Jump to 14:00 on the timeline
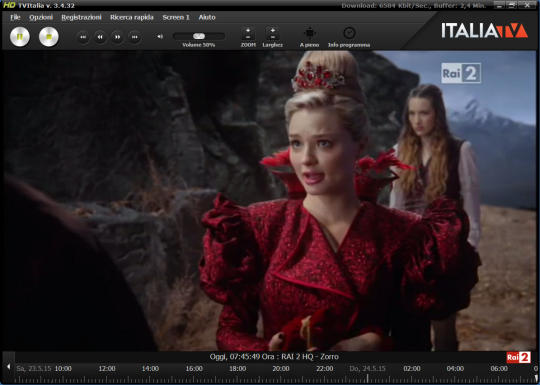The height and width of the screenshot is (385, 540). pos(150,368)
